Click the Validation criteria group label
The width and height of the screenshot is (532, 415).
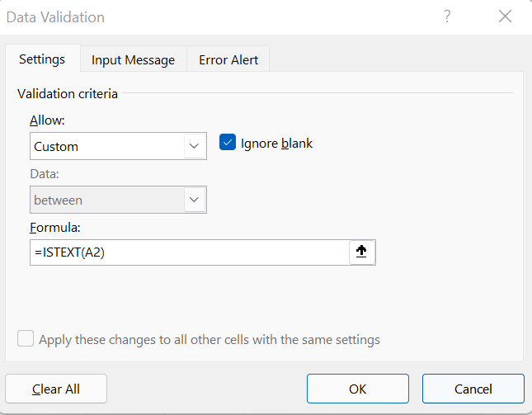point(68,94)
